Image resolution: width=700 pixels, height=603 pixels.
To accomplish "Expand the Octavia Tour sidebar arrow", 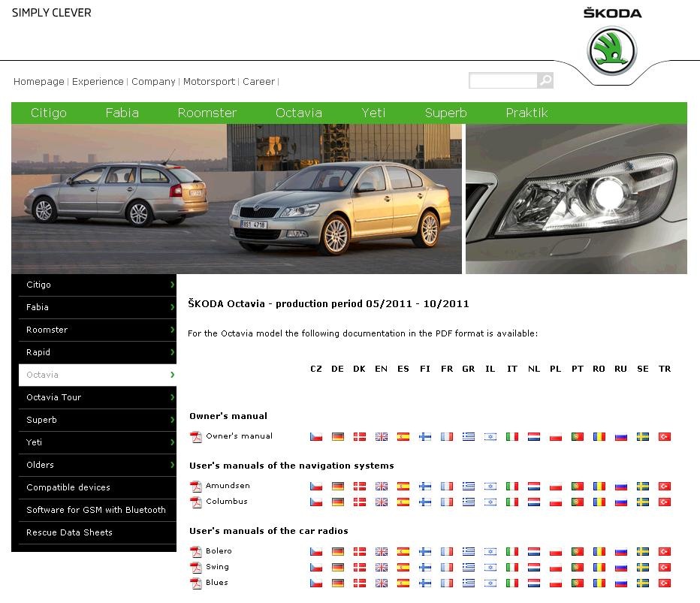I will tap(172, 397).
